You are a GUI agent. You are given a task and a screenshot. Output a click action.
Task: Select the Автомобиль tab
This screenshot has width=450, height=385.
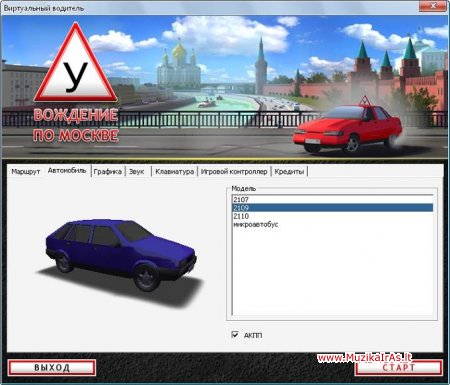67,171
